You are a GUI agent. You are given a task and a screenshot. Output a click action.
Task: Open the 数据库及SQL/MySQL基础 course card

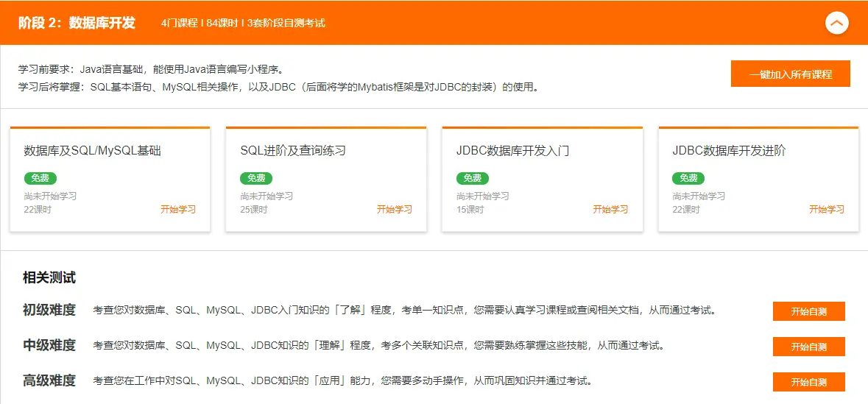(x=110, y=180)
